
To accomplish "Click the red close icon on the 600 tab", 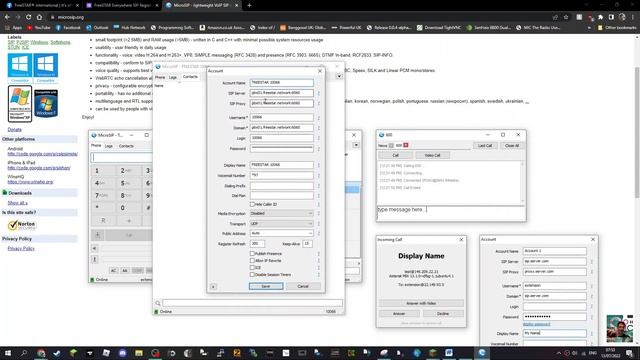I will (406, 145).
